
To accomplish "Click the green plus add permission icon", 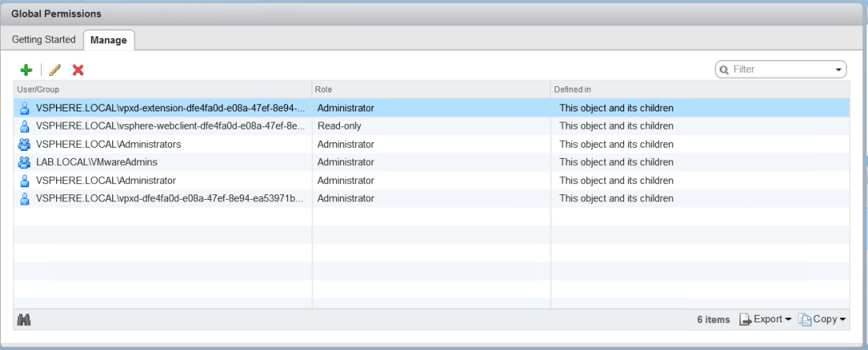I will (26, 70).
